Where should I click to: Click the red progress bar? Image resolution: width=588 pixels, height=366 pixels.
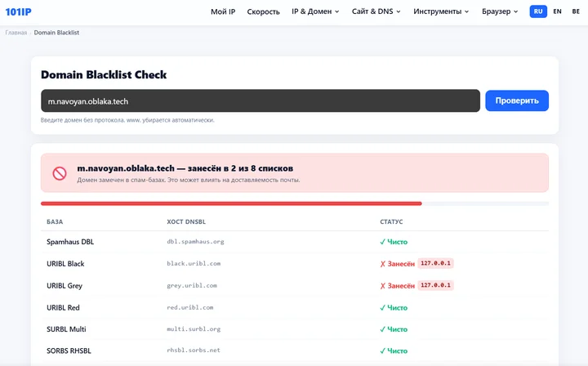[x=231, y=203]
